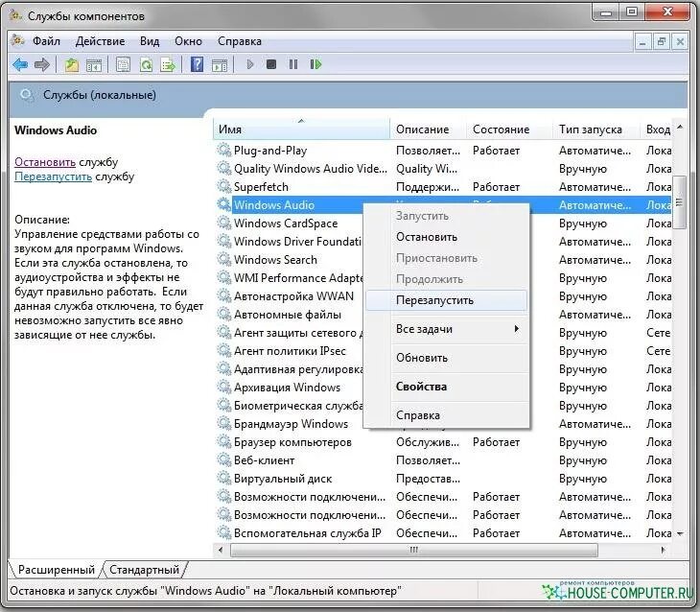The image size is (700, 612).
Task: Select the Браузер компьютеров service row
Action: click(x=444, y=442)
